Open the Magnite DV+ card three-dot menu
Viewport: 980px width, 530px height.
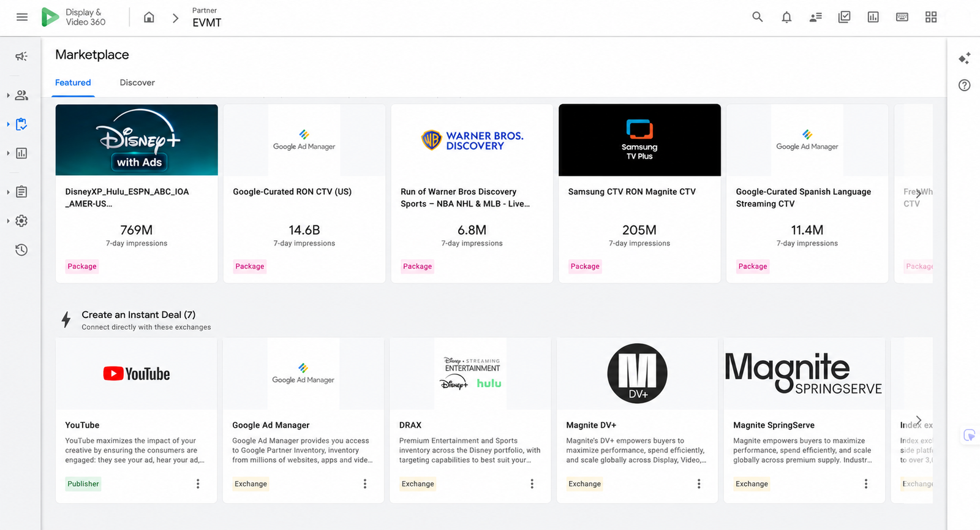tap(699, 484)
